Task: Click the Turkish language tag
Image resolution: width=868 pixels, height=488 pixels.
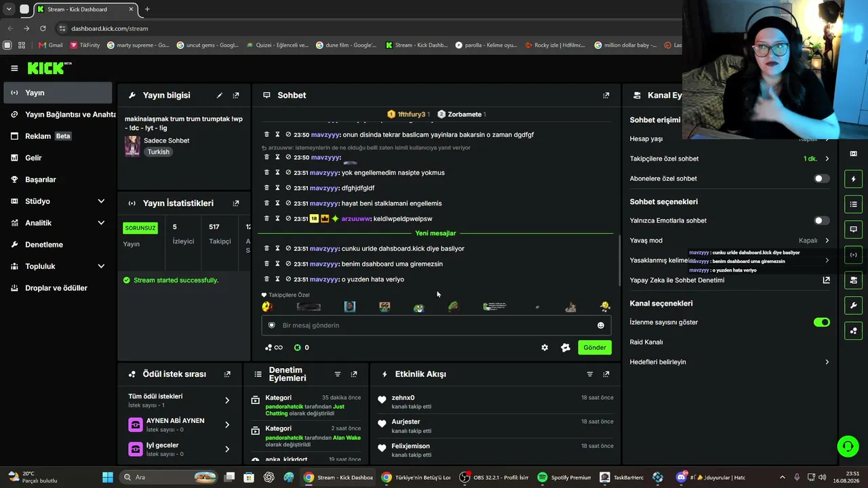Action: point(159,152)
